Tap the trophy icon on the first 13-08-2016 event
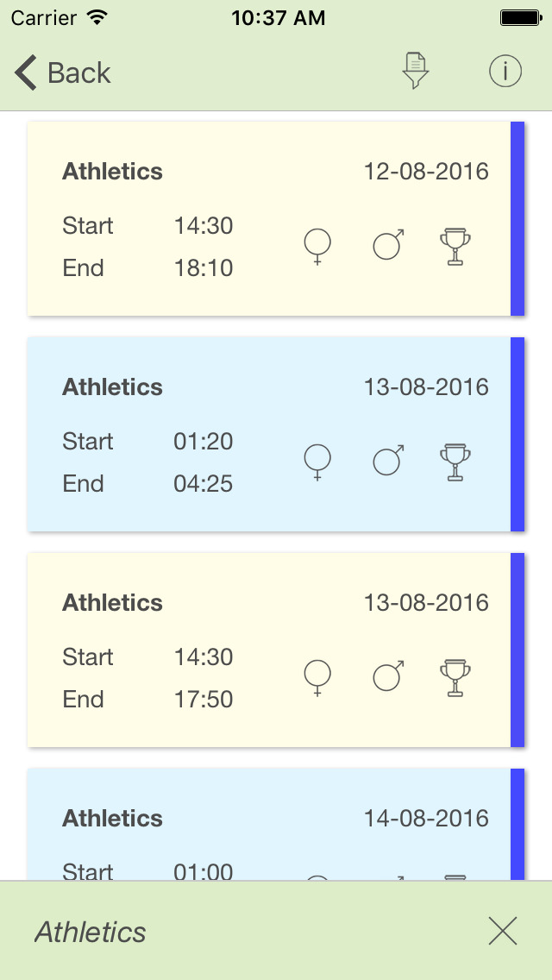This screenshot has height=980, width=552. coord(455,462)
